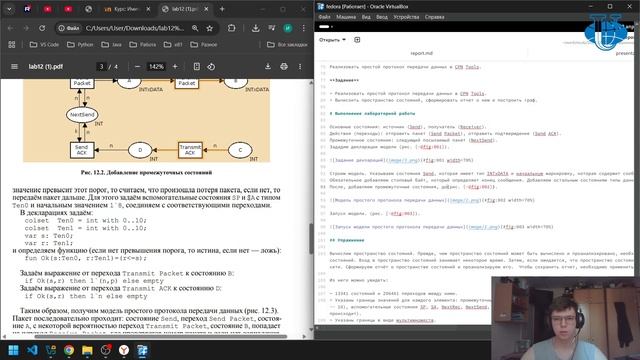Click the file info chip in address bar

tap(69, 28)
